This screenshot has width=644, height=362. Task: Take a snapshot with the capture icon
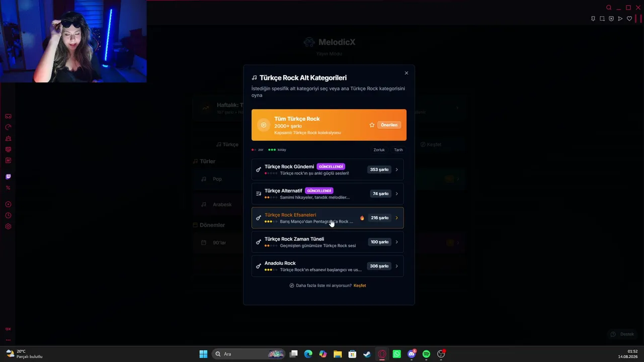[602, 19]
